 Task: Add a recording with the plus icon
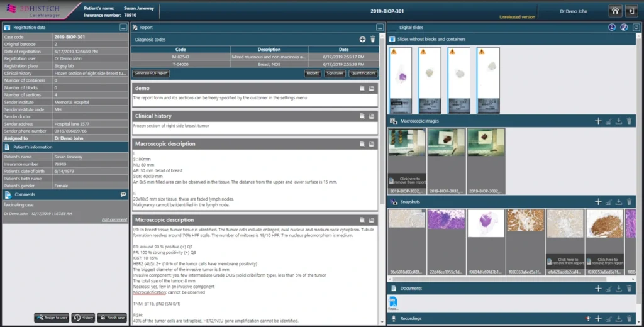click(598, 318)
